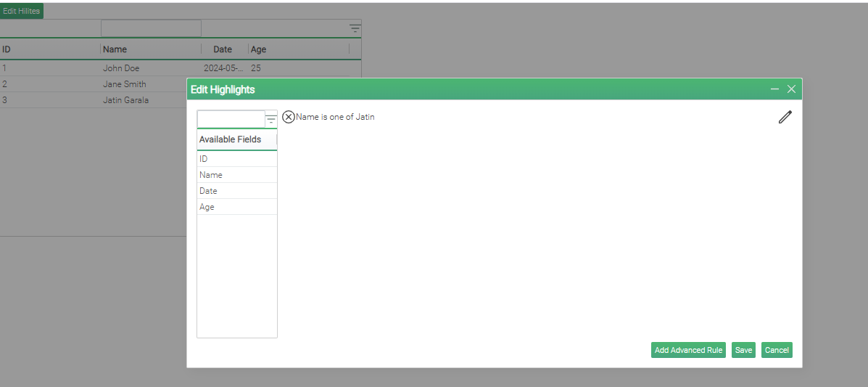Cancel the highlight editing
The height and width of the screenshot is (387, 868).
pyautogui.click(x=777, y=350)
